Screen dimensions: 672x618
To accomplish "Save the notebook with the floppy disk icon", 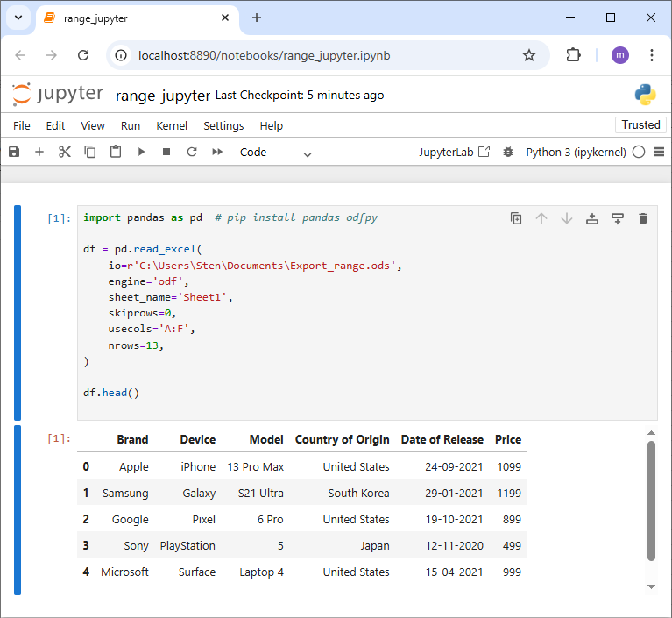I will [14, 152].
